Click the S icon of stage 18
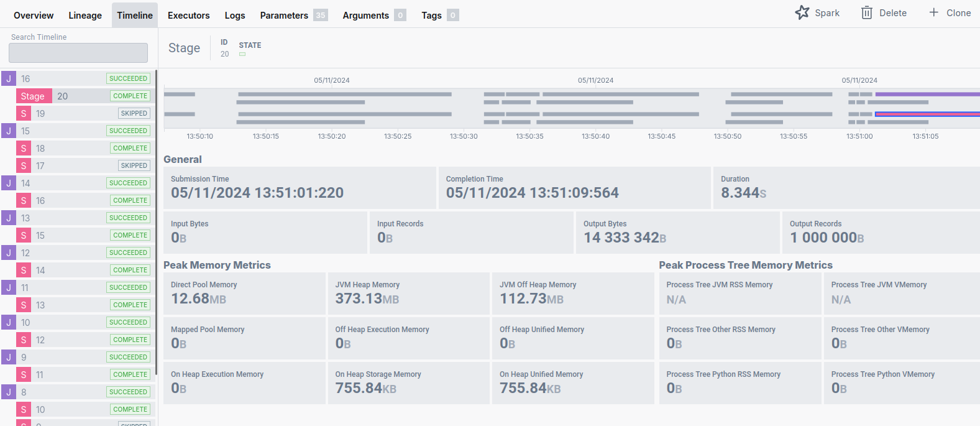Viewport: 980px width, 426px height. tap(24, 149)
